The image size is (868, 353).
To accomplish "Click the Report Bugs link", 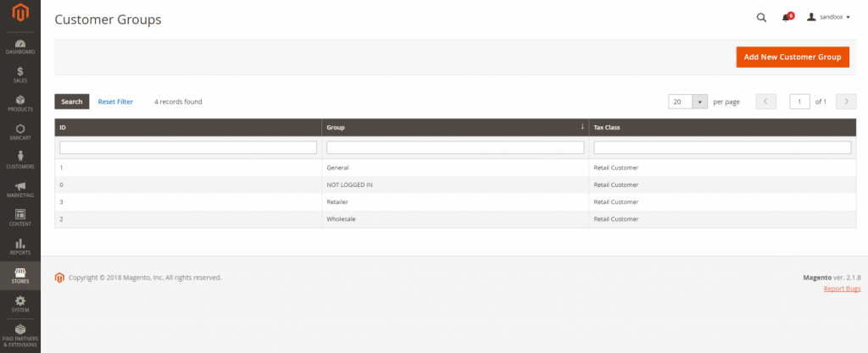I will 842,289.
